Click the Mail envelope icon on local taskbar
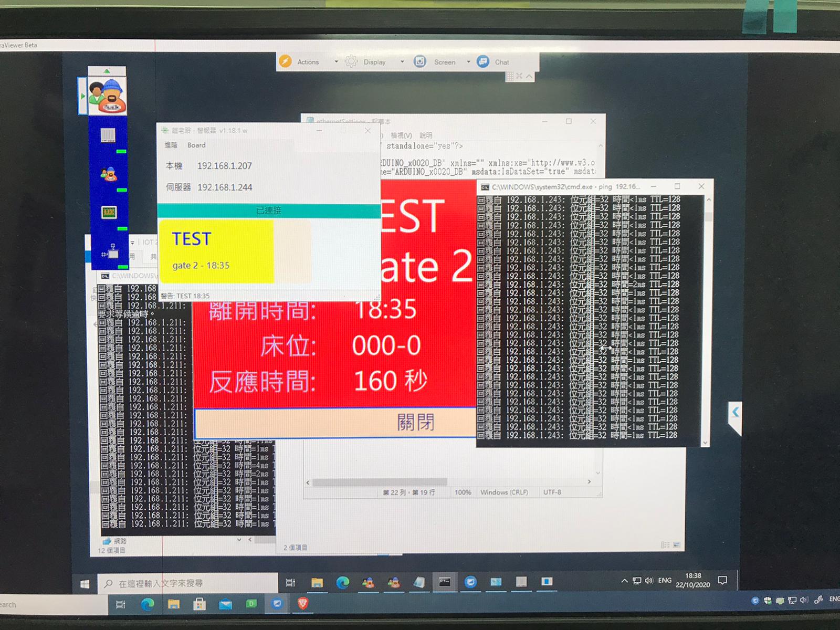 225,604
